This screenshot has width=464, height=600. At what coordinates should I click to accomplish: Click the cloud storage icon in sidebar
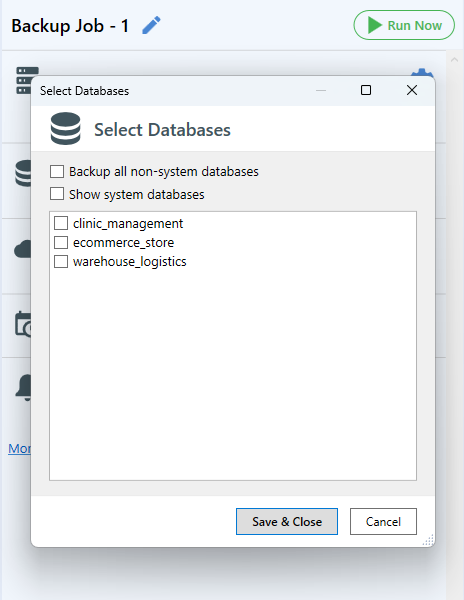(x=23, y=249)
